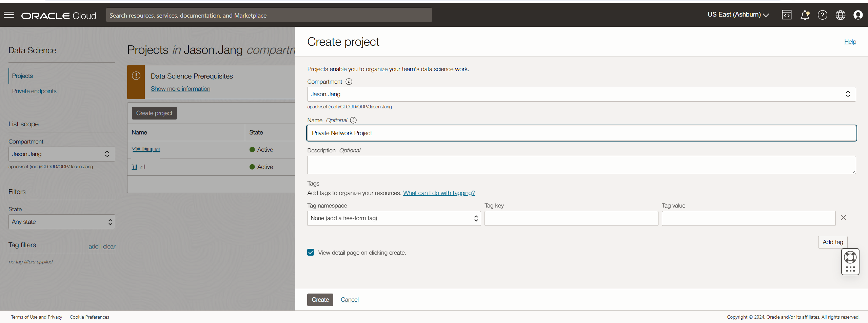The width and height of the screenshot is (868, 323).
Task: Open the notifications bell
Action: 805,15
